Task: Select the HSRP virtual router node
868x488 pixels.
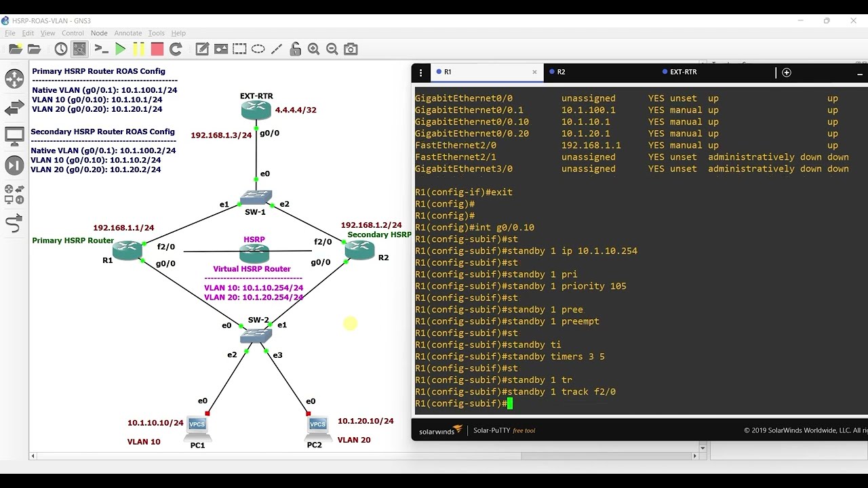Action: click(254, 253)
